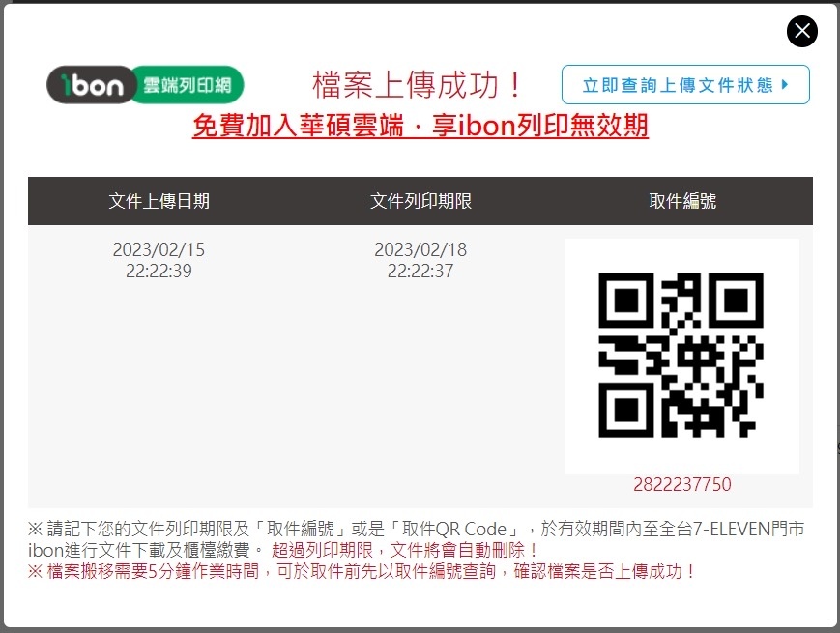The width and height of the screenshot is (840, 633).
Task: Close the upload success dialog
Action: (802, 31)
